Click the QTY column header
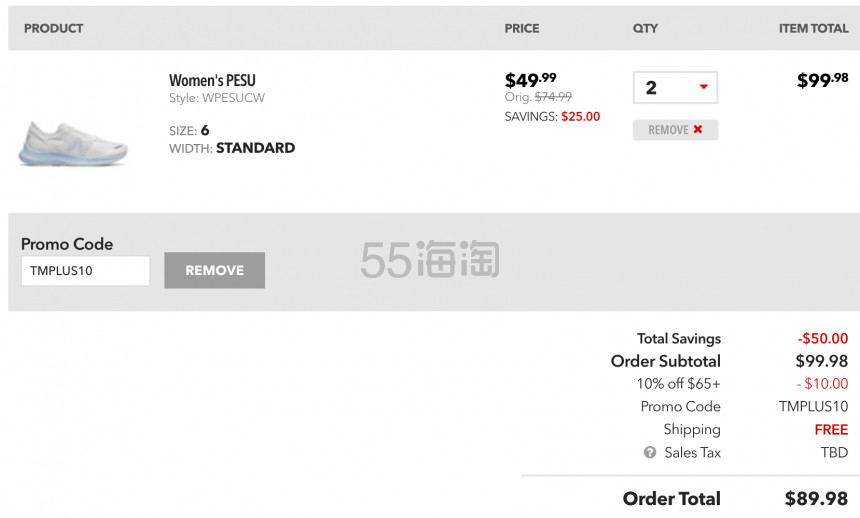Image resolution: width=860 pixels, height=518 pixels. (x=645, y=28)
